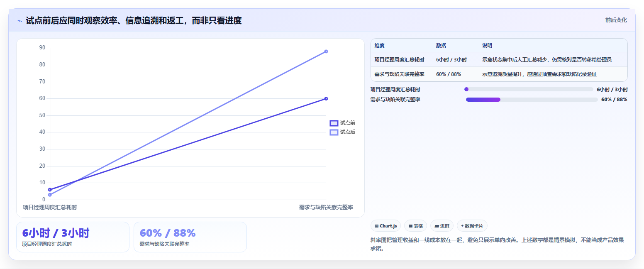Click the 试点后 legend color box
Image resolution: width=644 pixels, height=269 pixels.
(334, 132)
